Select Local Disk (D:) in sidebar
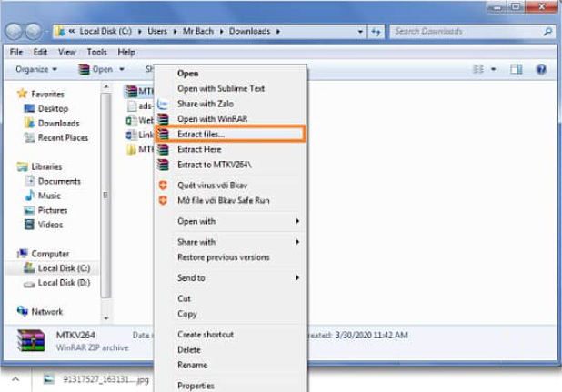Screen dimensions: 562x392 [x=64, y=283]
